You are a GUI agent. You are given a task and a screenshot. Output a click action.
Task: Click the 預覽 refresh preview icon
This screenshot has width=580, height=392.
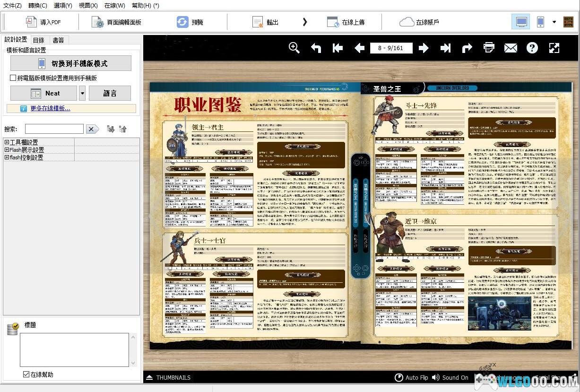tap(183, 21)
